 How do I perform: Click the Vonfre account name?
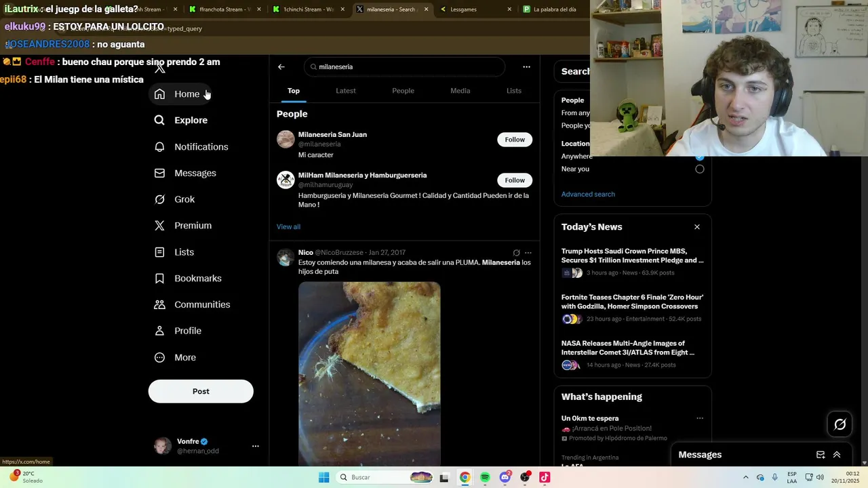(x=188, y=441)
